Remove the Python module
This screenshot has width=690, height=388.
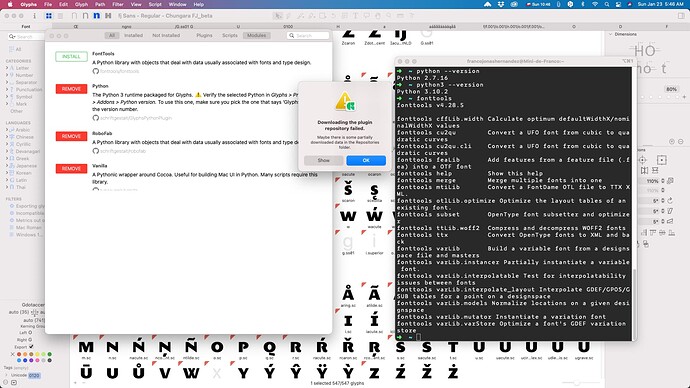point(71,89)
